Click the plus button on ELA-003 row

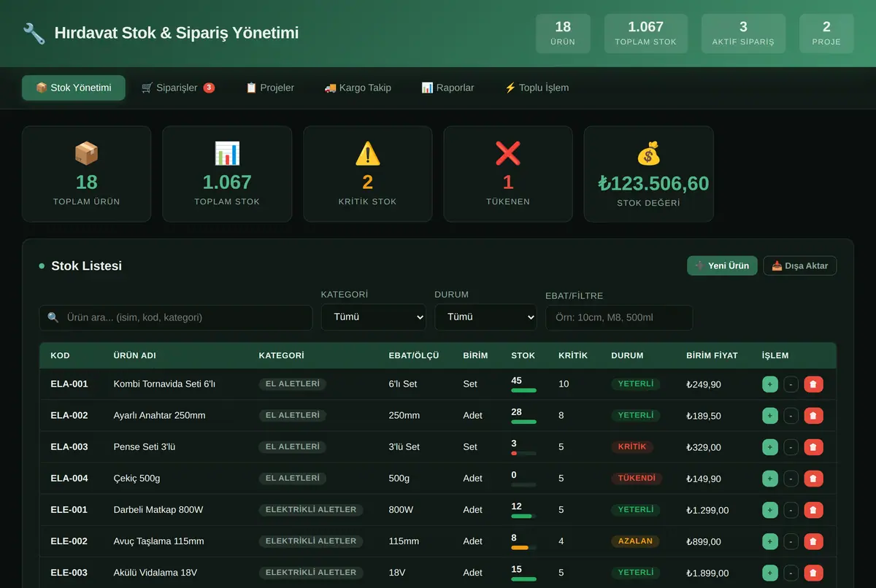click(x=770, y=447)
